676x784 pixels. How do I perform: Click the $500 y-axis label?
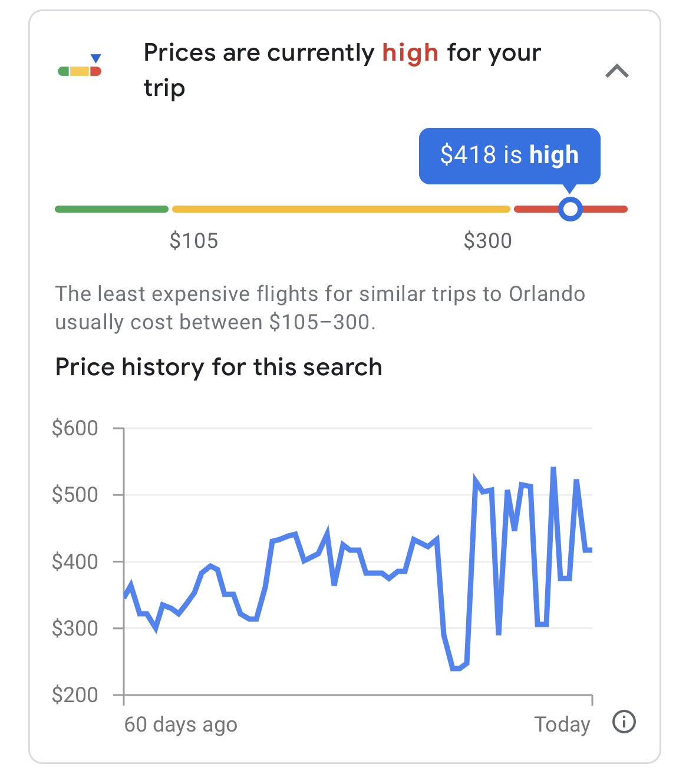[x=75, y=495]
